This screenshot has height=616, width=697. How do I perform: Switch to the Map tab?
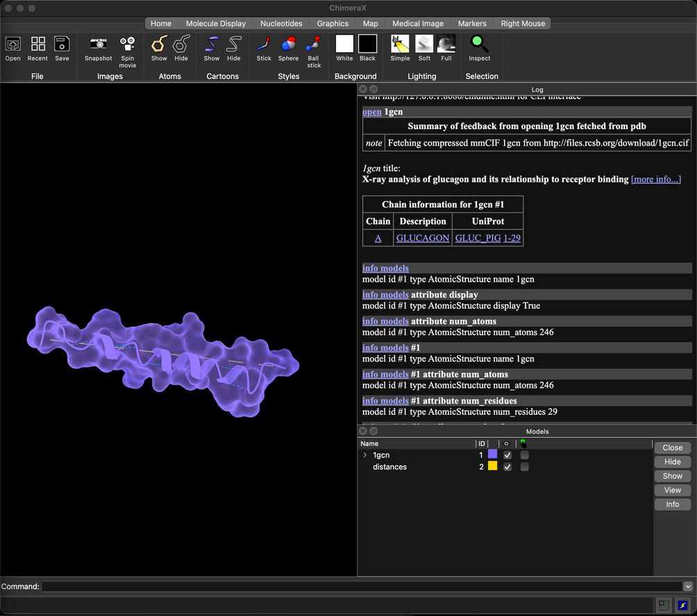pyautogui.click(x=370, y=24)
